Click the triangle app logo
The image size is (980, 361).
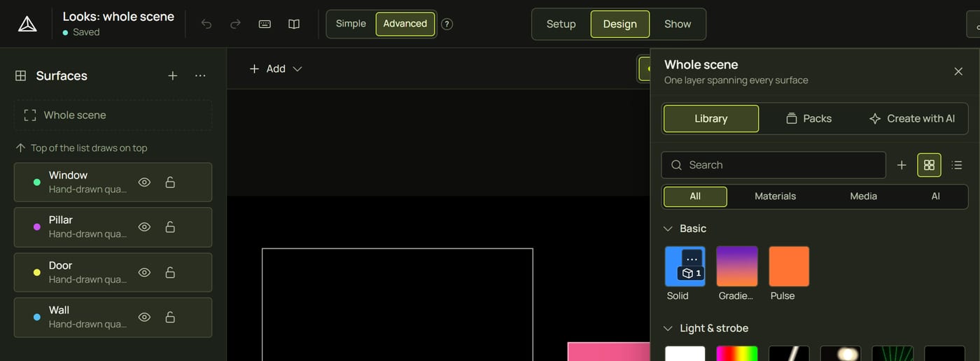tap(27, 24)
